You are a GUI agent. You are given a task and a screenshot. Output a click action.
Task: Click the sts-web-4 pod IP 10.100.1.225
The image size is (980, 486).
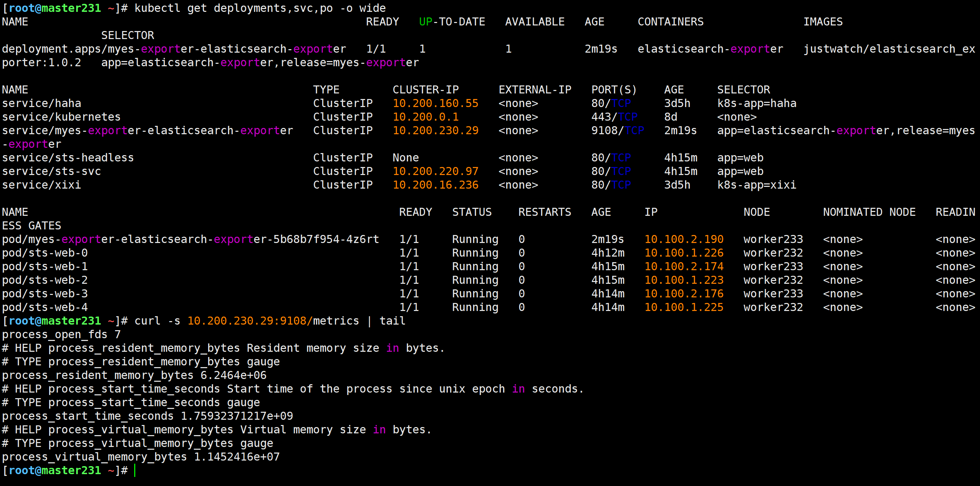tap(684, 307)
